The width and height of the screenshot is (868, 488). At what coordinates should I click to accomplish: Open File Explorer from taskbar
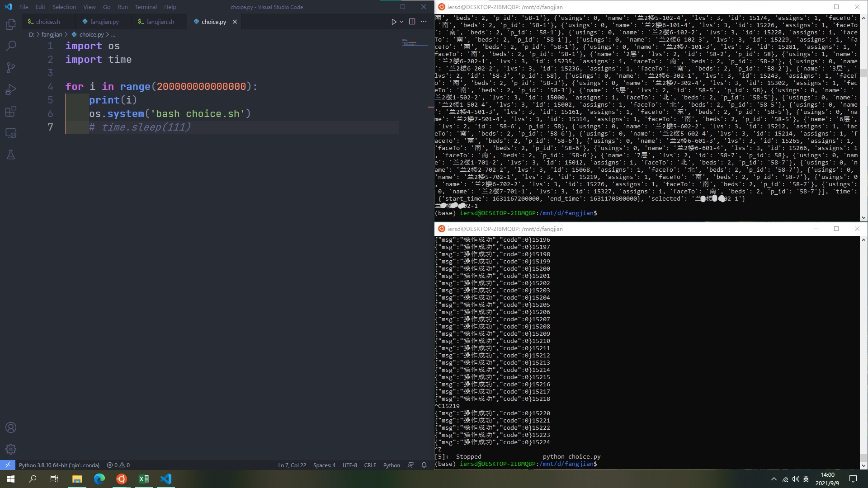click(77, 479)
